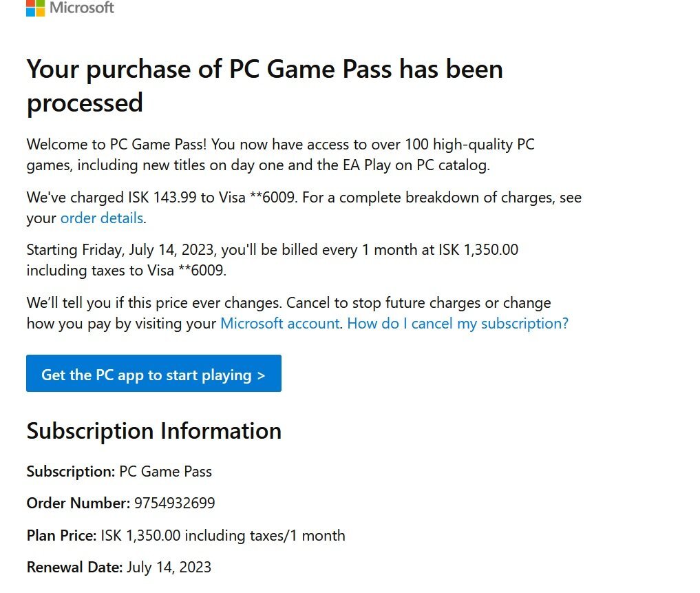Screen dimensions: 700x593
Task: Open the Microsoft account link
Action: pos(280,324)
